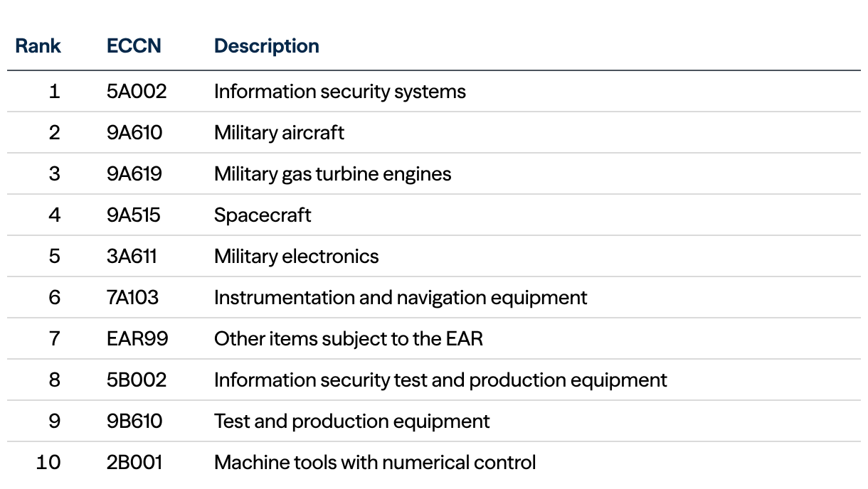Select the 5A002 ECCN cell

[137, 92]
